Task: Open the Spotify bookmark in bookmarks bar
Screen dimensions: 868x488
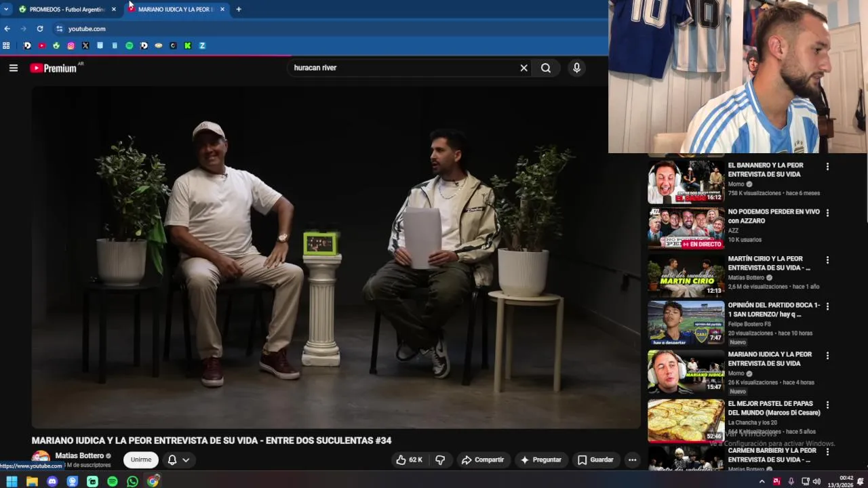Action: 129,45
